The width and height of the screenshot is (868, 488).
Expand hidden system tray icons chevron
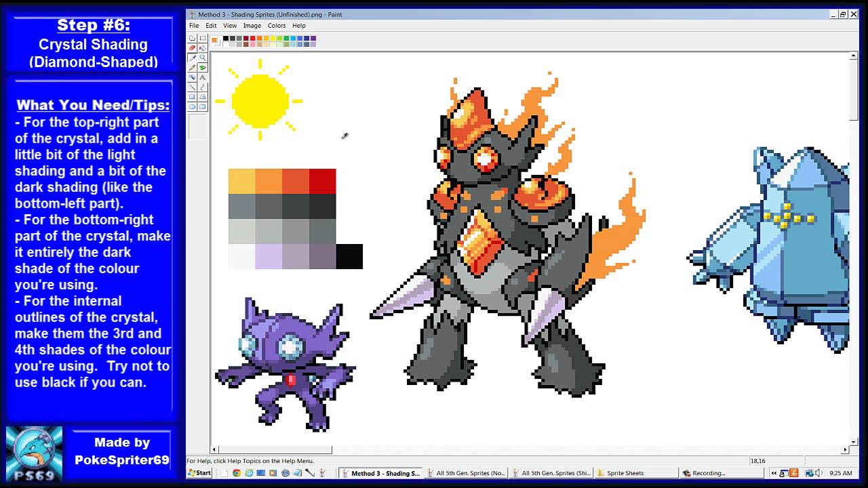[x=774, y=473]
